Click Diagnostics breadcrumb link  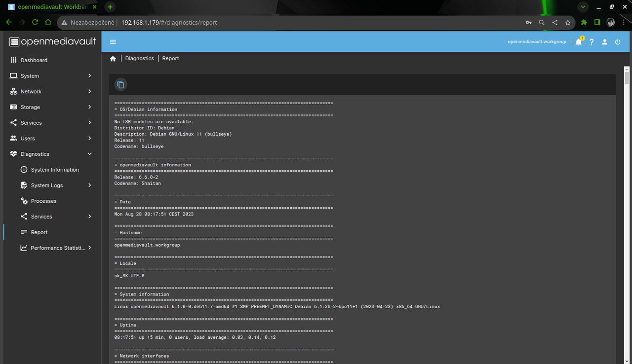(139, 58)
